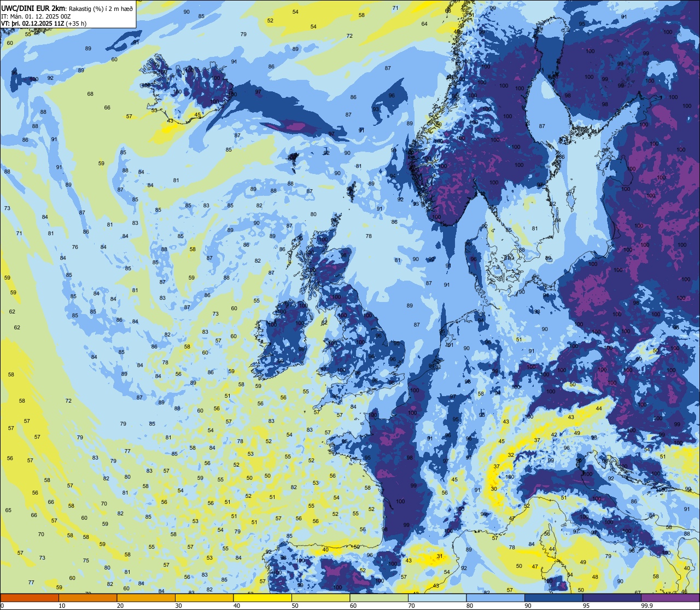Click the purple above-99.9% legend swatch
The height and width of the screenshot is (610, 700).
tap(670, 597)
